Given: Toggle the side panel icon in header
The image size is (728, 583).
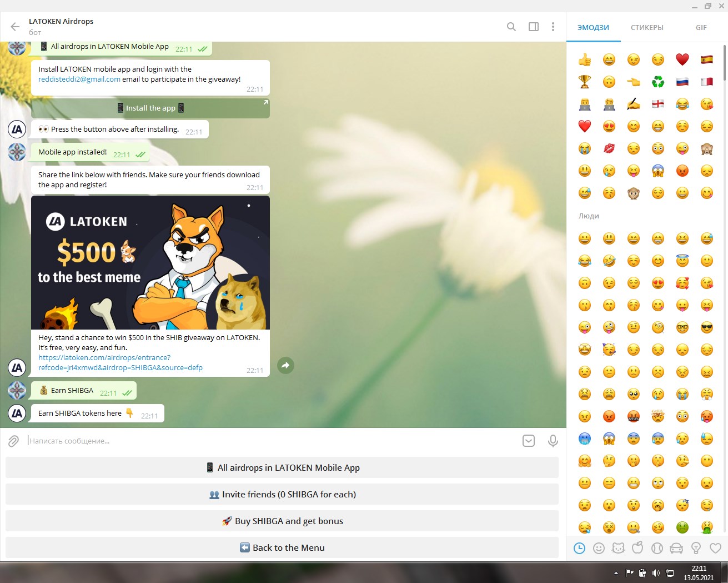Looking at the screenshot, I should (534, 27).
